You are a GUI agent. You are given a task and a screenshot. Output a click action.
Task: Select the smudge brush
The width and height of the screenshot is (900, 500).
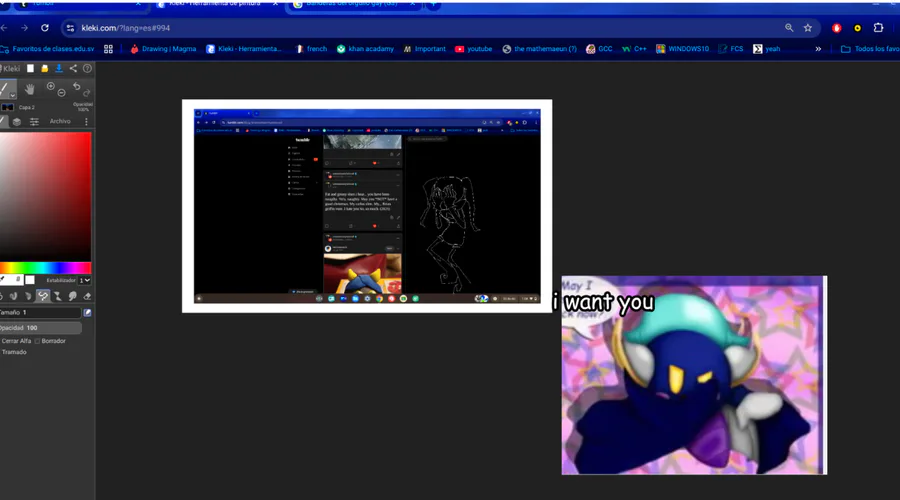[x=73, y=296]
